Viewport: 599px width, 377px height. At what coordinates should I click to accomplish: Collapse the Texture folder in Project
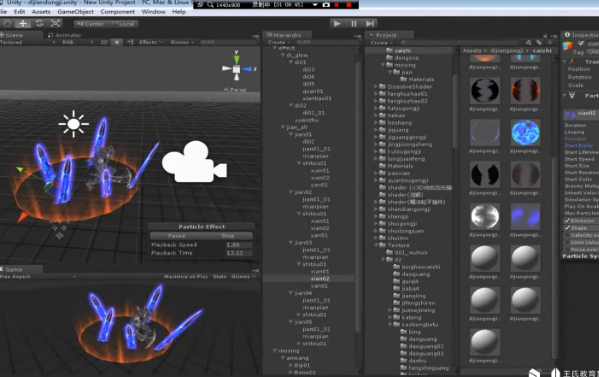376,245
